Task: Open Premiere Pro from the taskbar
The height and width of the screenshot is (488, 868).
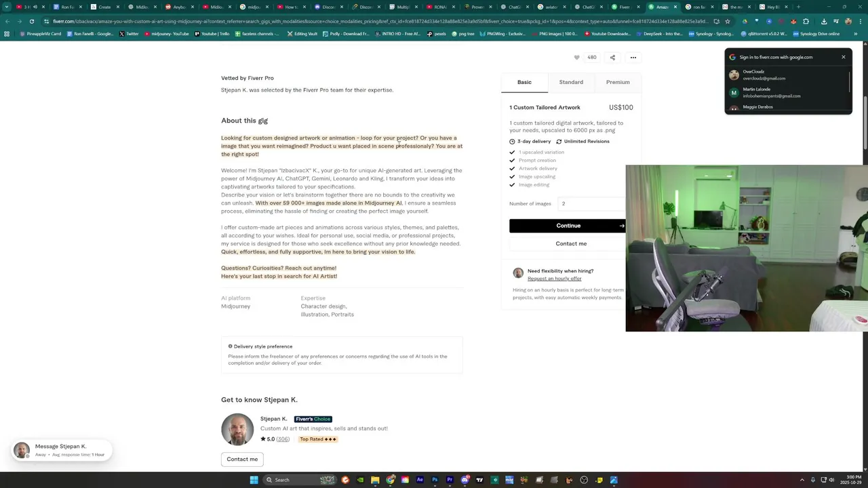Action: [x=450, y=480]
